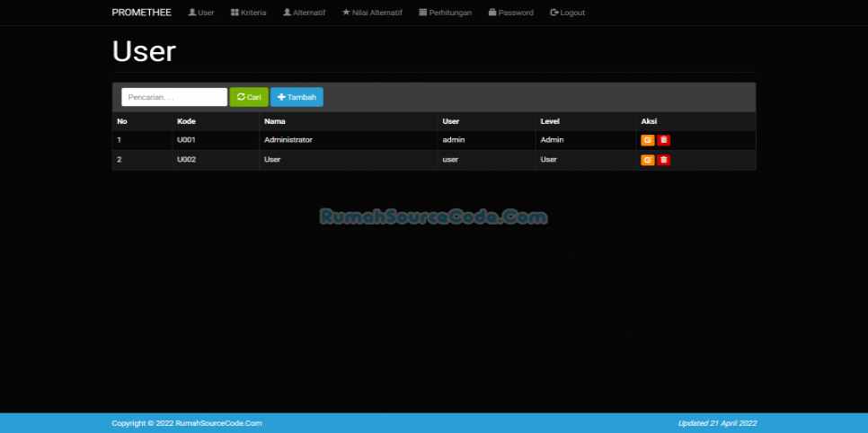Viewport: 868px width, 433px height.
Task: Log out using the Logout link
Action: [x=567, y=13]
